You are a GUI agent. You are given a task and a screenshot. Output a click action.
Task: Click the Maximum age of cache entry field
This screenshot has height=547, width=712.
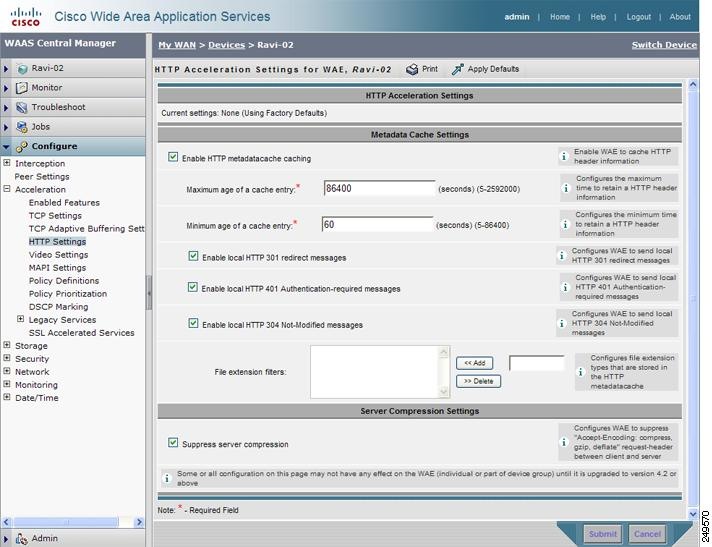click(x=379, y=188)
